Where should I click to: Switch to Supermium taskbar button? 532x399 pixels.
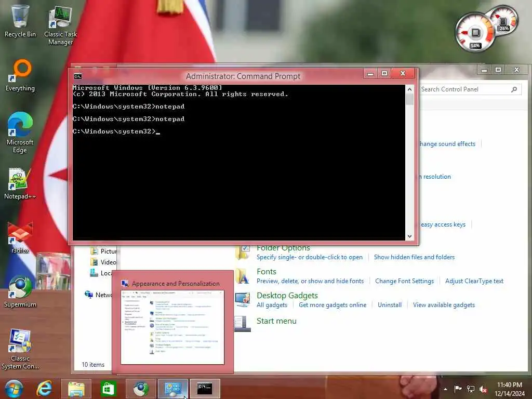(140, 389)
